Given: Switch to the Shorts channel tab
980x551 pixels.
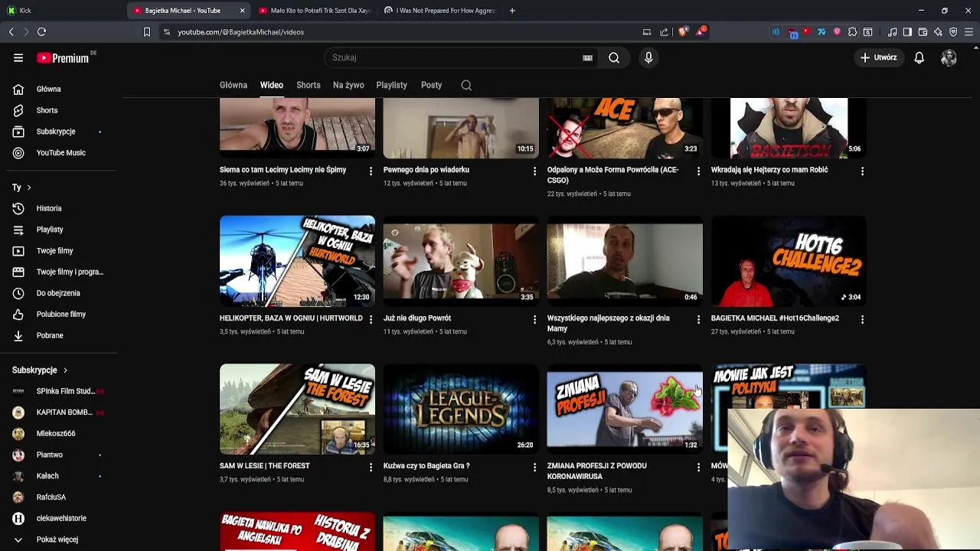Looking at the screenshot, I should (309, 85).
